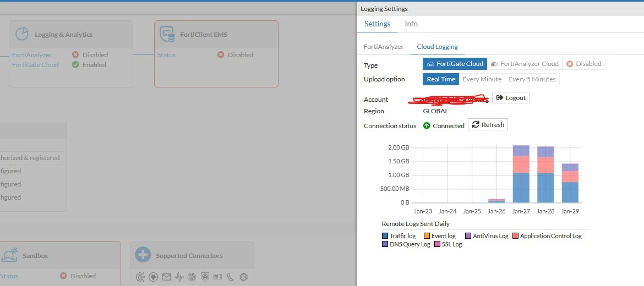Image resolution: width=644 pixels, height=286 pixels.
Task: Click the phone handset connector icon
Action: 231,277
